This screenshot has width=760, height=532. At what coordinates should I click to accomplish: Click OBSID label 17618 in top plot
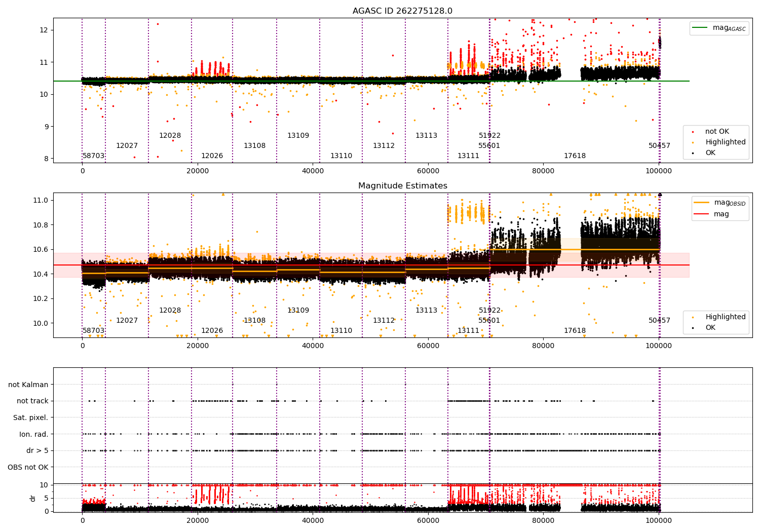pyautogui.click(x=575, y=156)
